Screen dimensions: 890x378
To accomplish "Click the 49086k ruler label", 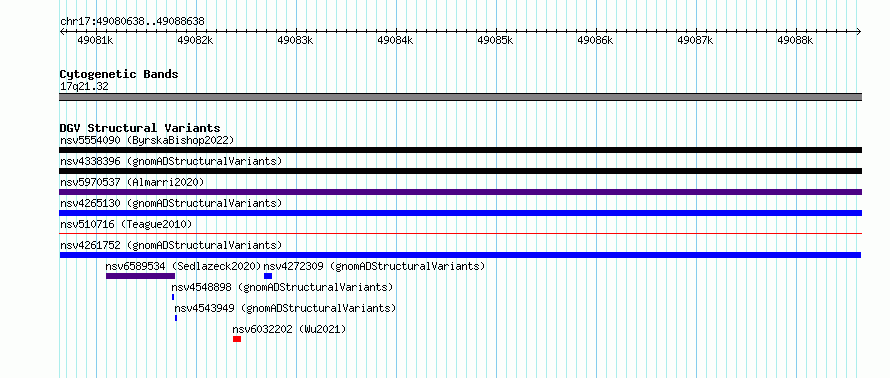I will pyautogui.click(x=595, y=40).
